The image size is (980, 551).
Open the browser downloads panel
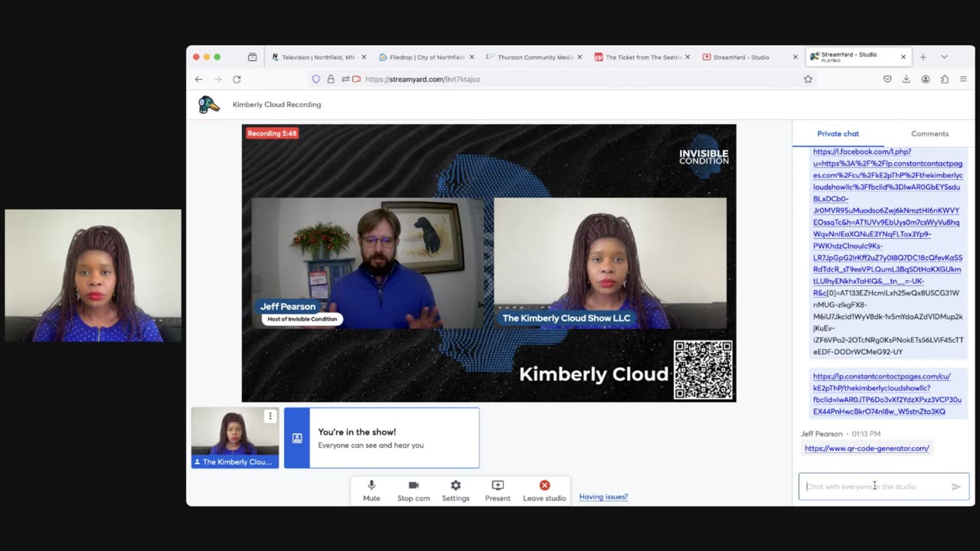tap(906, 79)
